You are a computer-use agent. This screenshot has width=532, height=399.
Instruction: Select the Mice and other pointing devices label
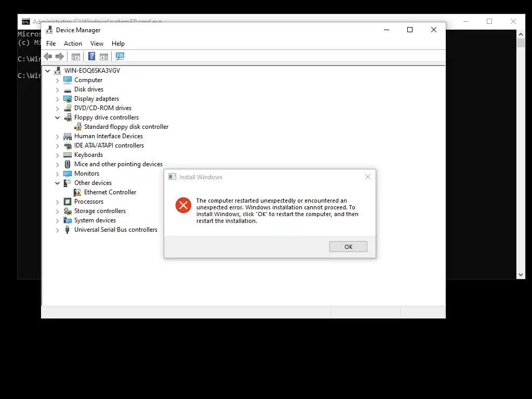(x=118, y=164)
